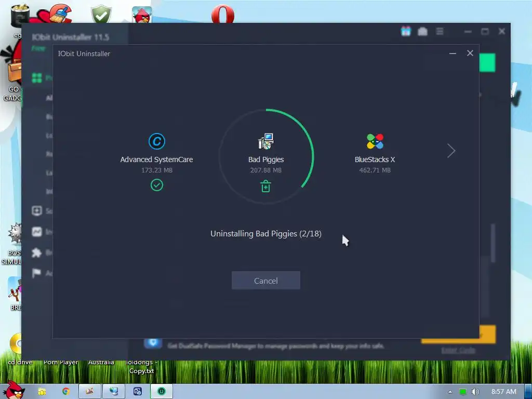The height and width of the screenshot is (399, 532).
Task: Open the Angry Birds start button
Action: [x=13, y=390]
